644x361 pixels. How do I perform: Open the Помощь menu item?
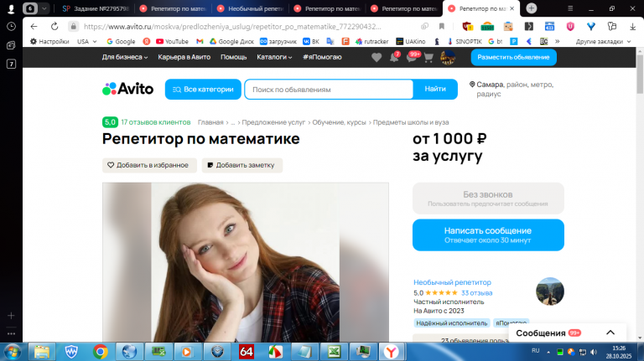(x=233, y=57)
